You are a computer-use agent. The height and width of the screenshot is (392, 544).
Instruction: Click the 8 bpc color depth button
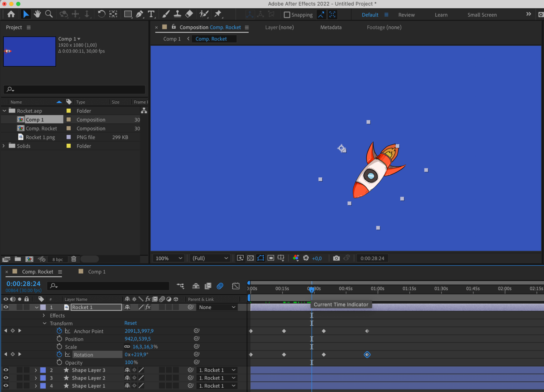pos(57,259)
